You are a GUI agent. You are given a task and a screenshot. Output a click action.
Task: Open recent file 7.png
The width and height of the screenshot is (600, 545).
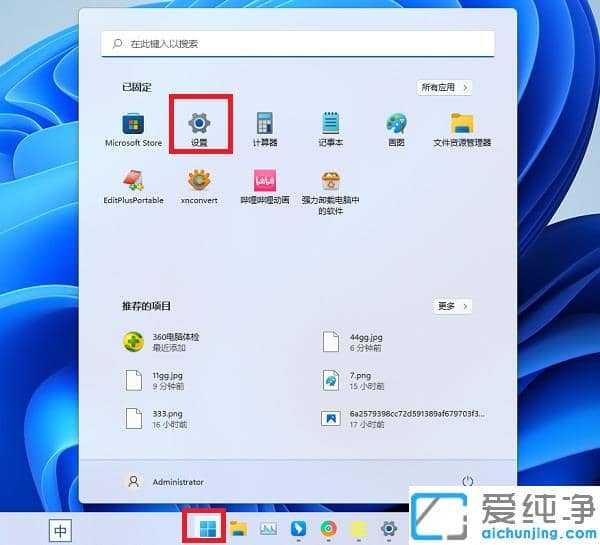(x=353, y=380)
